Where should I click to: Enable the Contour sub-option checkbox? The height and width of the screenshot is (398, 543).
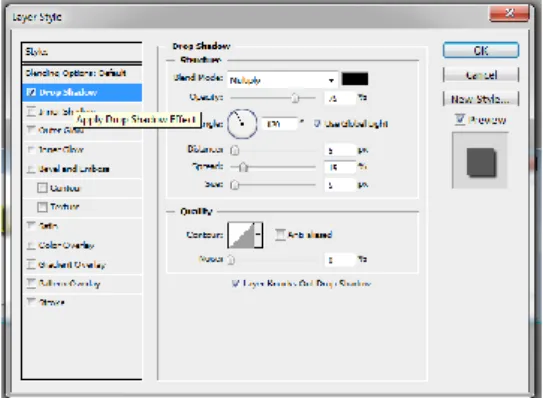[x=42, y=188]
